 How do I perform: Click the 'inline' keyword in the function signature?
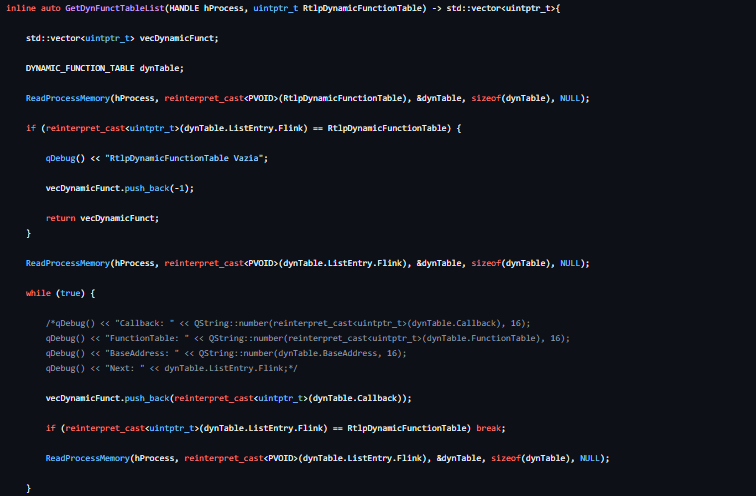pos(21,8)
